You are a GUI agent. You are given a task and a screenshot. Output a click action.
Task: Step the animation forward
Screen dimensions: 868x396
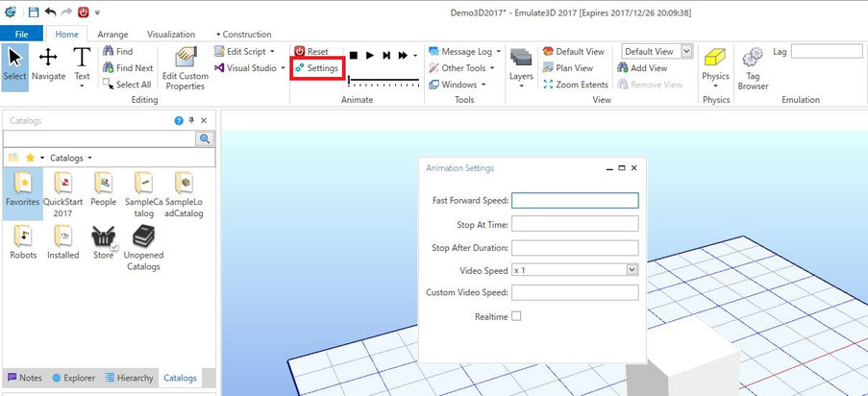tap(386, 56)
